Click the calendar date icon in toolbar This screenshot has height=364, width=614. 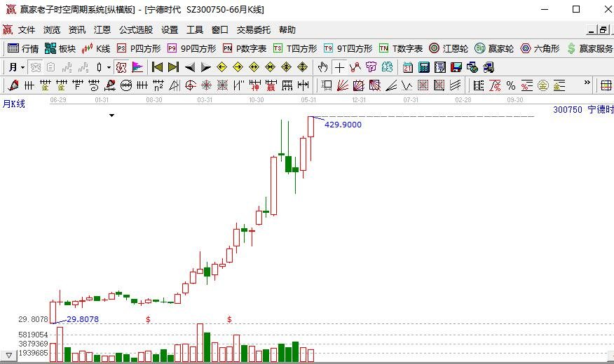pyautogui.click(x=408, y=67)
